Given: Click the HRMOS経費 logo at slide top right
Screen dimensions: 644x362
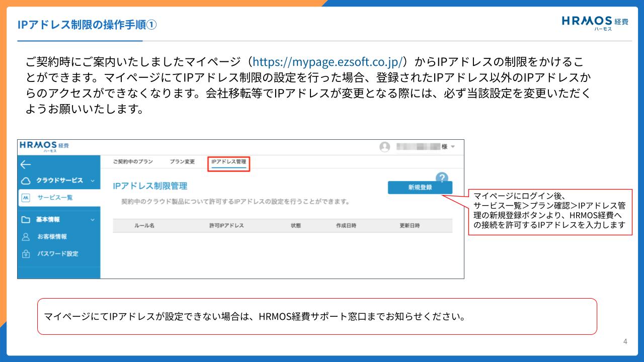Looking at the screenshot, I should [595, 23].
